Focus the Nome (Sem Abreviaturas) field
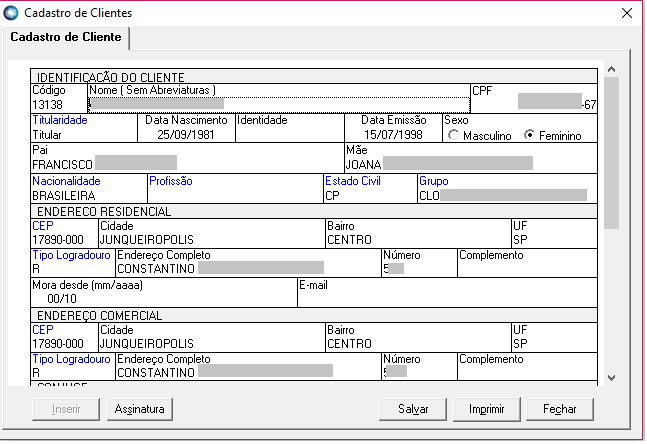647x444 pixels. click(279, 104)
